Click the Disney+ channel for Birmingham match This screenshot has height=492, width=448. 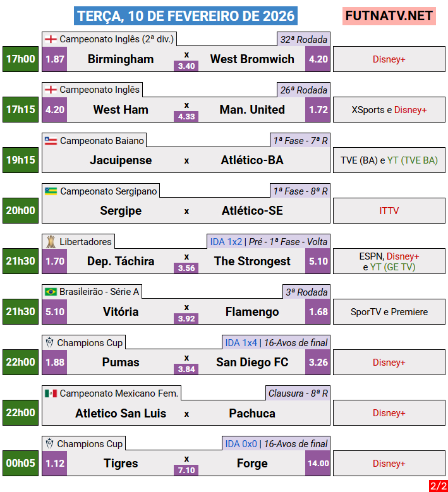(x=389, y=59)
